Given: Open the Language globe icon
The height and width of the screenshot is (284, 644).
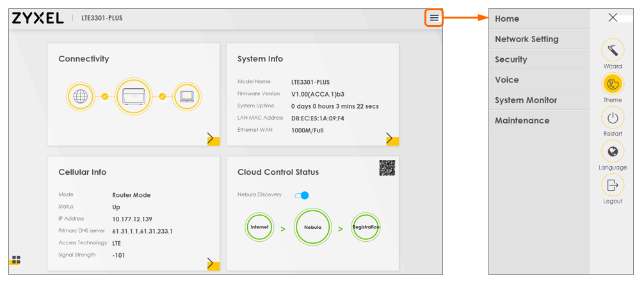Looking at the screenshot, I should (613, 152).
